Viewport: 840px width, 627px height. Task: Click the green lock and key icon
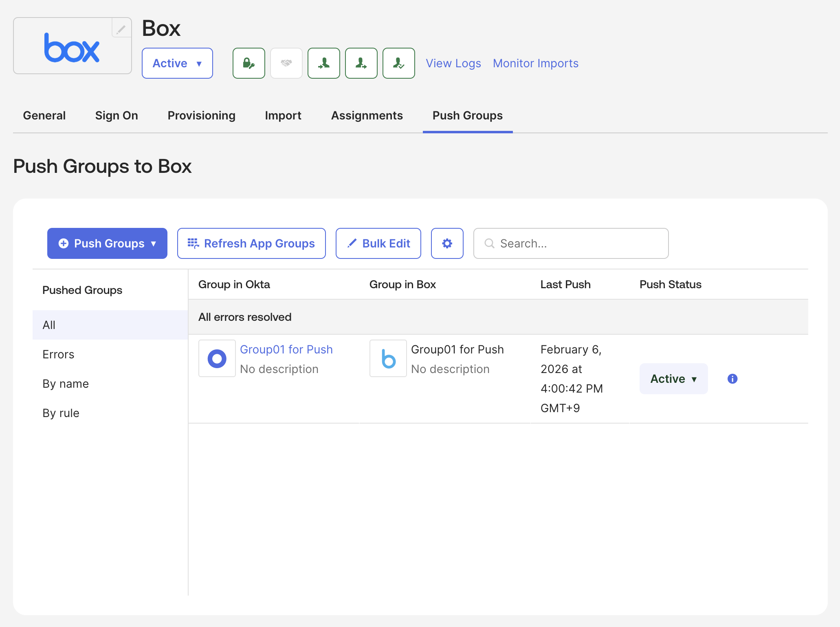(x=249, y=63)
